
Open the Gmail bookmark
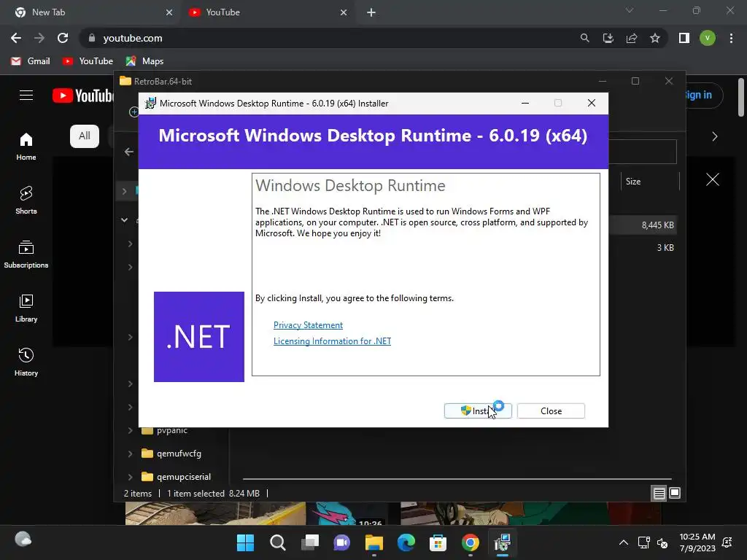[x=31, y=61]
